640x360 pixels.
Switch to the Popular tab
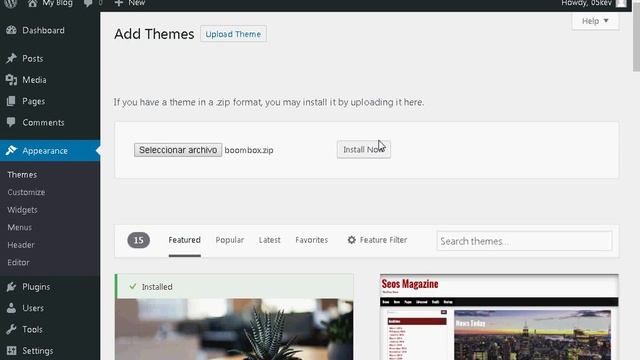(229, 240)
